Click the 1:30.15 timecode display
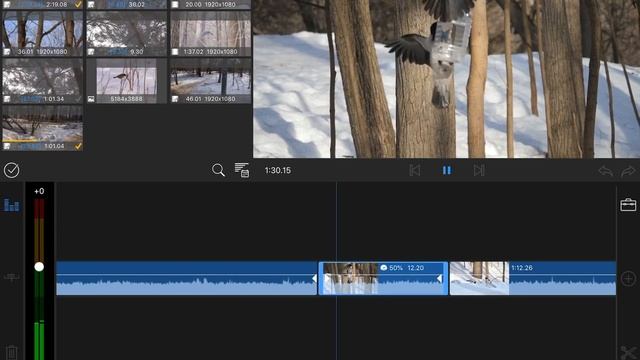The width and height of the screenshot is (640, 360). tap(278, 170)
